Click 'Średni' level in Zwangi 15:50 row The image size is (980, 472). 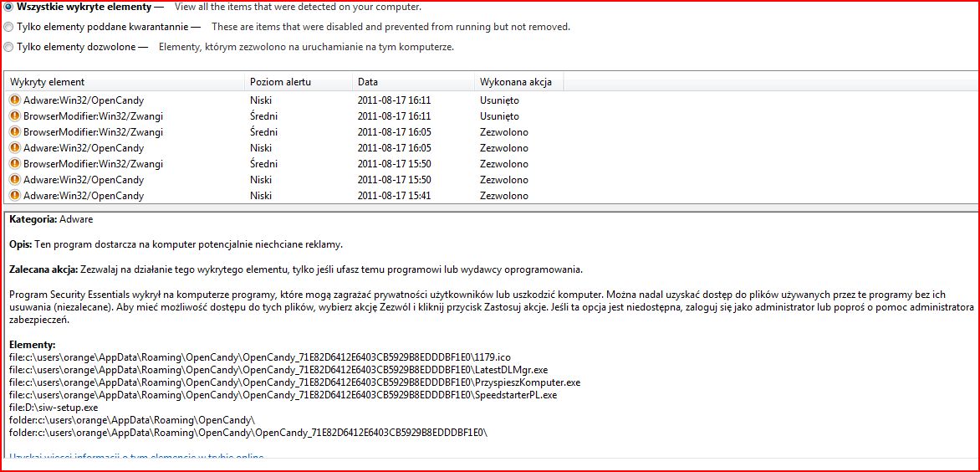pyautogui.click(x=263, y=164)
